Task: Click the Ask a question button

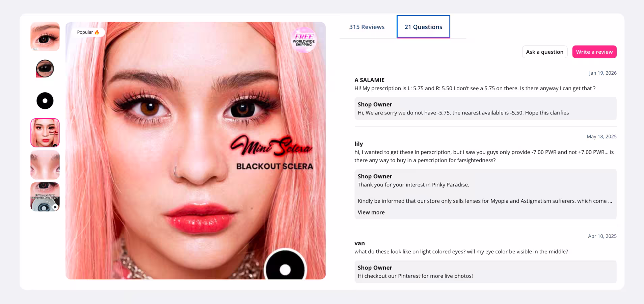Action: (545, 52)
